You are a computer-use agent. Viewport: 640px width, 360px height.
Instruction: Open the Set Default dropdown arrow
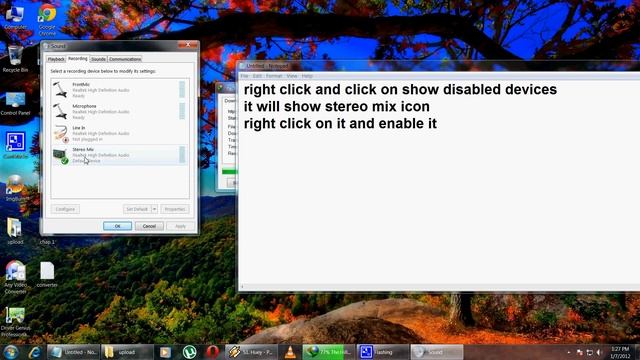[154, 209]
